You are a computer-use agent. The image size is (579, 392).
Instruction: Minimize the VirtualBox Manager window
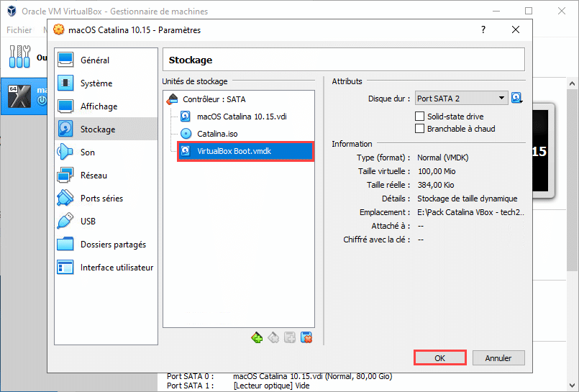496,11
